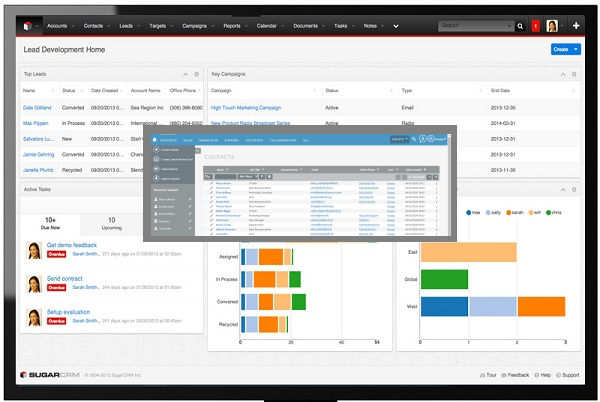600x402 pixels.
Task: Collapse the Top Leads dashlet
Action: [x=186, y=74]
